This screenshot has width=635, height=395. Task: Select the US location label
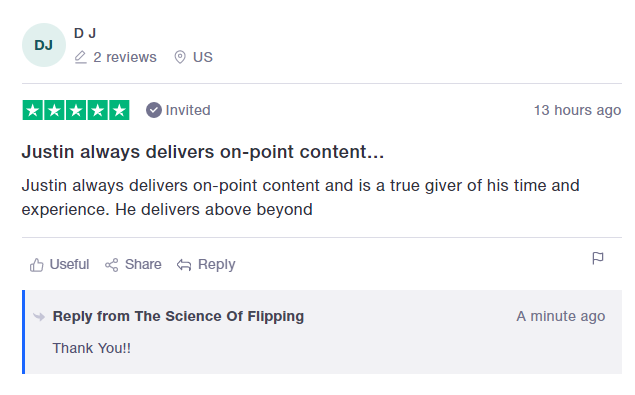point(202,57)
